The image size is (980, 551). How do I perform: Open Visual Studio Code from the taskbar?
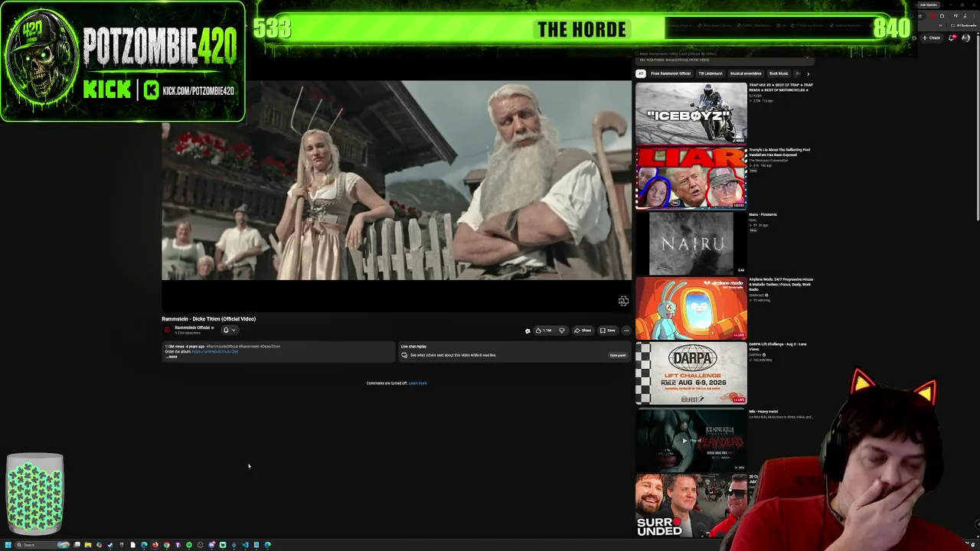(x=245, y=545)
